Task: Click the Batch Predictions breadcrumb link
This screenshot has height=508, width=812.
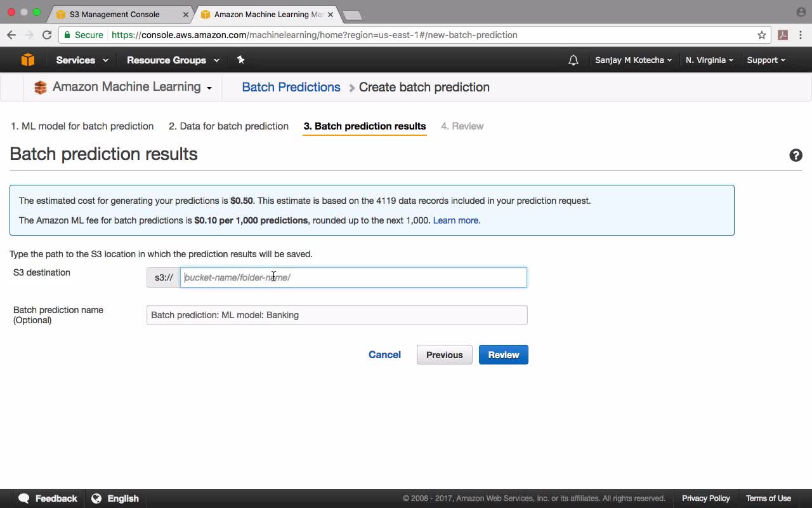Action: coord(291,88)
